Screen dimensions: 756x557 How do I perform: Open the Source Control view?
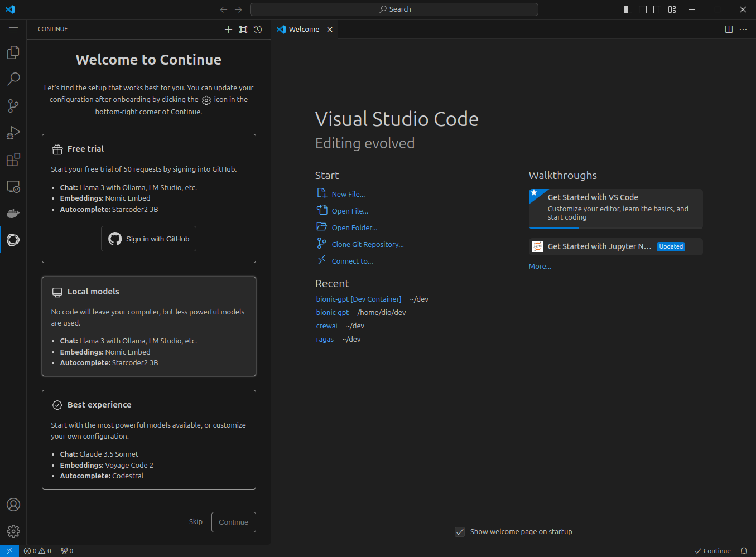(x=13, y=106)
